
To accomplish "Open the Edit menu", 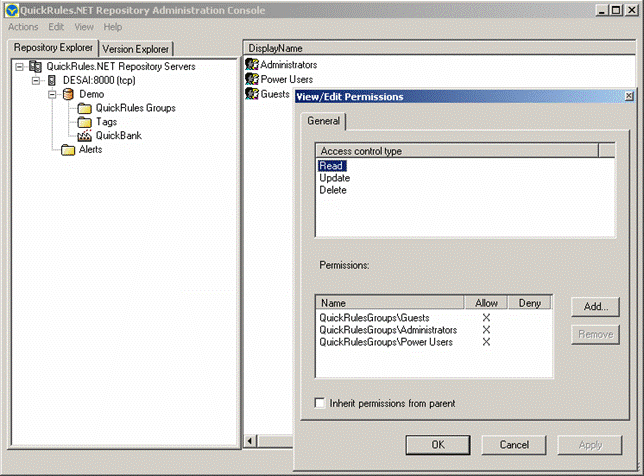I will coord(56,27).
